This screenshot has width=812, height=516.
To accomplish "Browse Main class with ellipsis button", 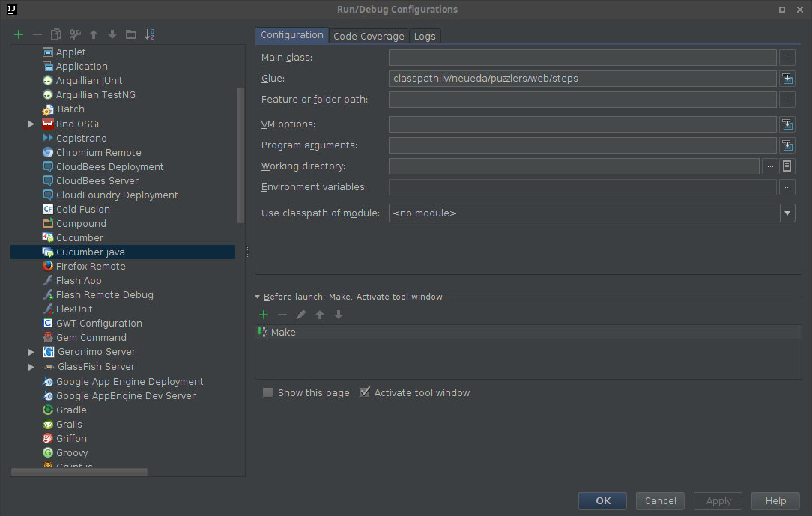I will pos(787,58).
